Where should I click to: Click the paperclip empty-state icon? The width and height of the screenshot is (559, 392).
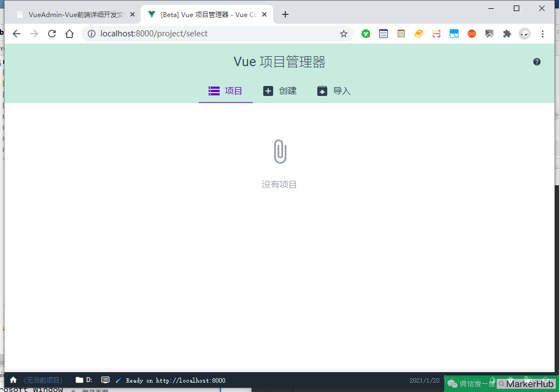click(x=280, y=152)
